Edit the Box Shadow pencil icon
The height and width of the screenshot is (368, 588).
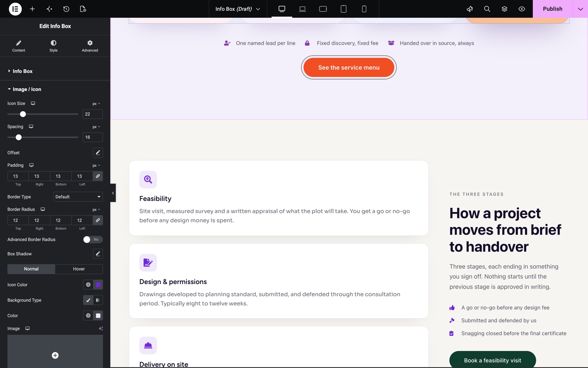point(98,254)
